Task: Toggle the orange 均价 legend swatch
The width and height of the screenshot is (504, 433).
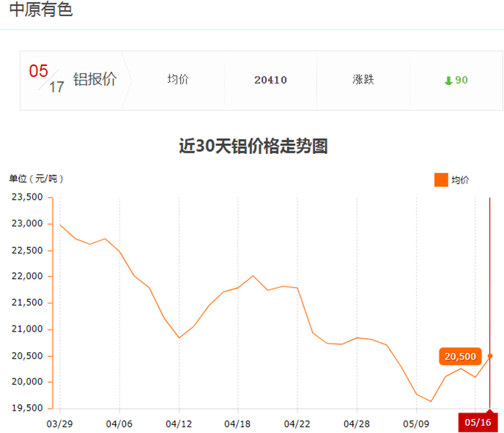Action: 441,180
